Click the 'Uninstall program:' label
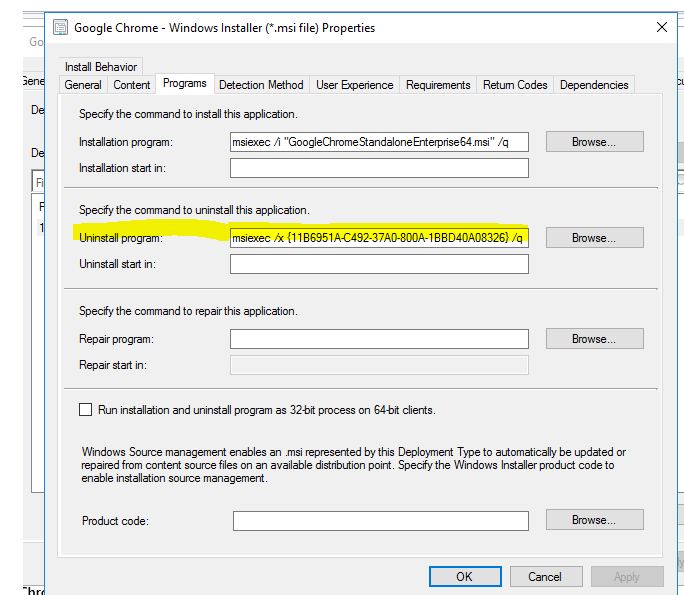This screenshot has width=684, height=595. 121,238
